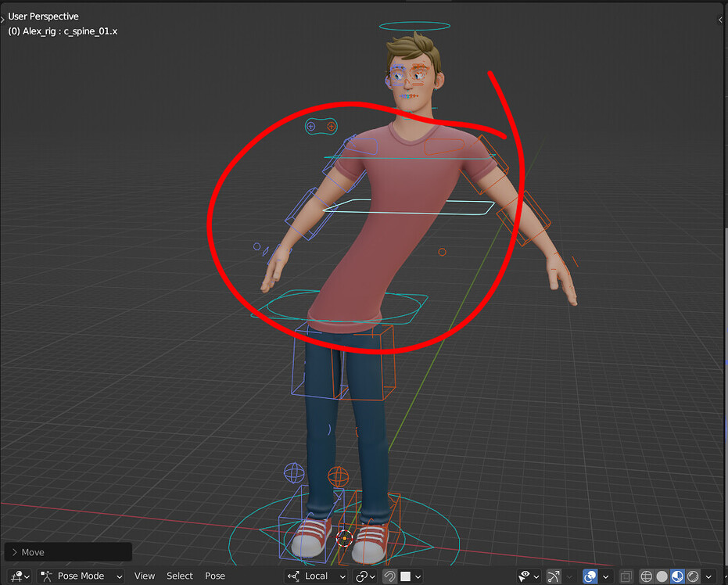Viewport: 728px width, 585px height.
Task: Click the snap target square icon
Action: [405, 576]
